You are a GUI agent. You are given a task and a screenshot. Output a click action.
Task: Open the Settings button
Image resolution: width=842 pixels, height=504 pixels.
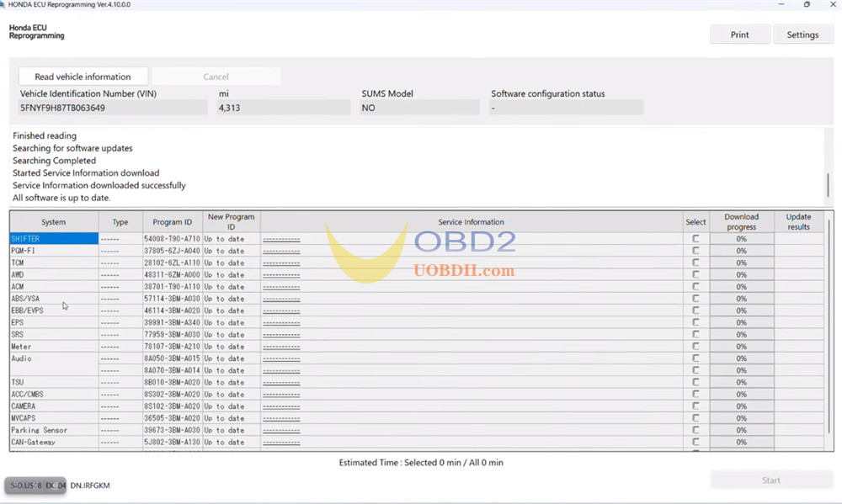pos(802,34)
